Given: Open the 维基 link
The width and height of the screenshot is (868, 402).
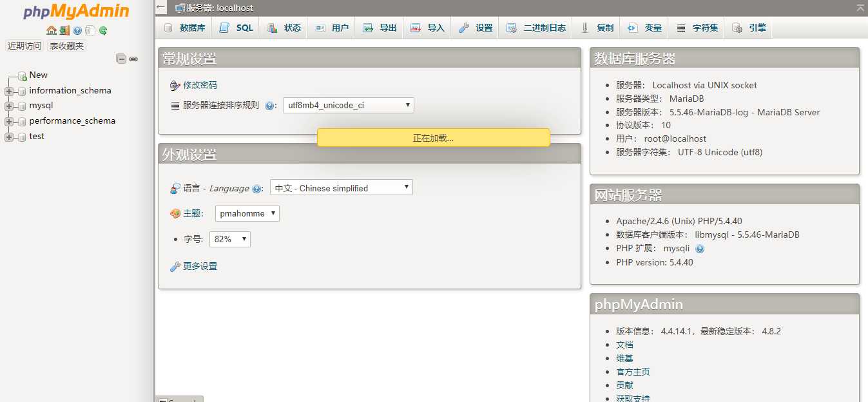Looking at the screenshot, I should (x=624, y=358).
